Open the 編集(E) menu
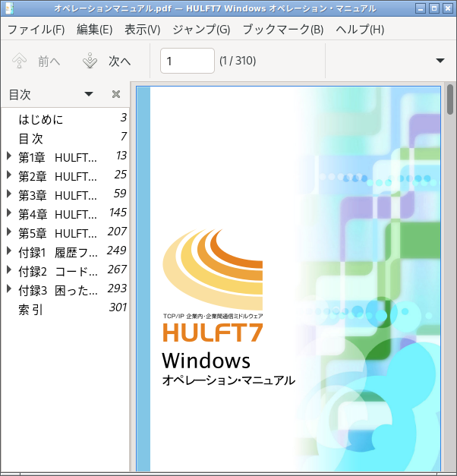The height and width of the screenshot is (476, 457). click(94, 30)
